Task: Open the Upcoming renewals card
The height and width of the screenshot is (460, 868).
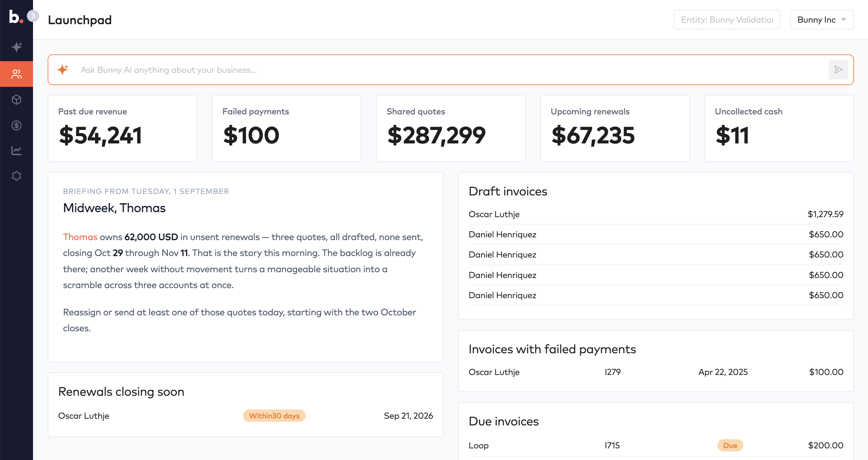Action: [615, 128]
